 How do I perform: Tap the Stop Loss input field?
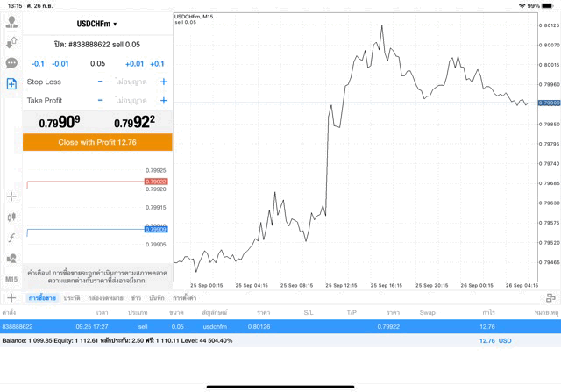pos(131,82)
